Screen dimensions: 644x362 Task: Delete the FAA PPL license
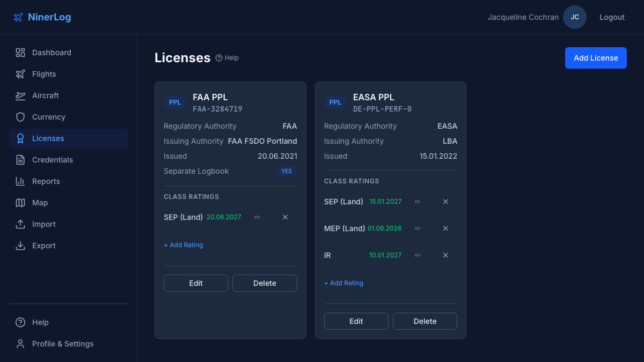tap(265, 283)
